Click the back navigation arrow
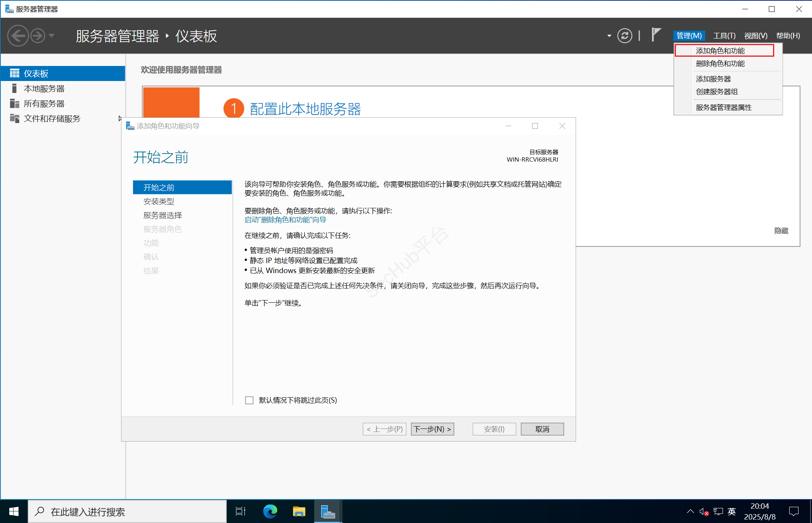The height and width of the screenshot is (523, 812). click(x=18, y=35)
